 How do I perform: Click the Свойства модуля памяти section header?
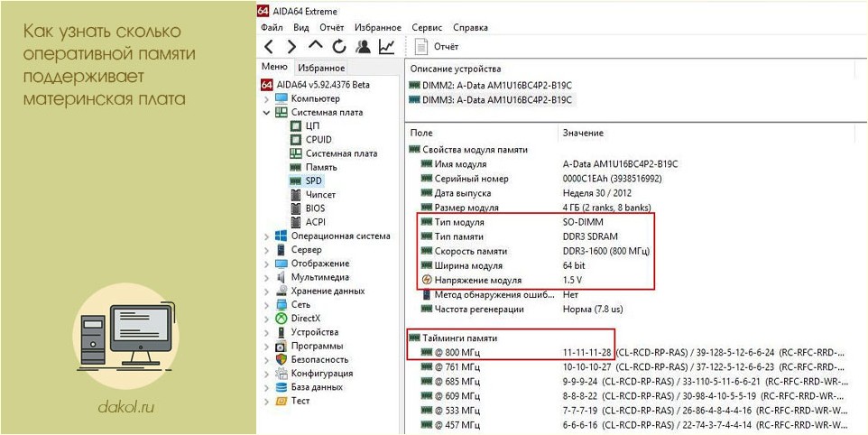468,150
